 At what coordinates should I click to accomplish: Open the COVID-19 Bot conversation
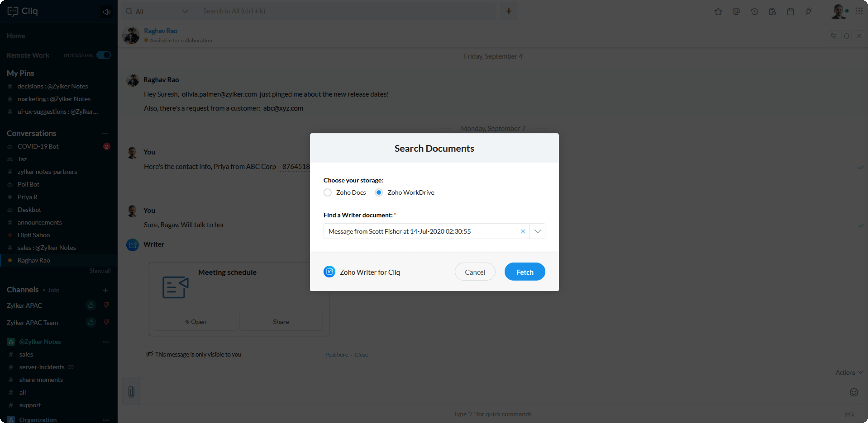59,146
